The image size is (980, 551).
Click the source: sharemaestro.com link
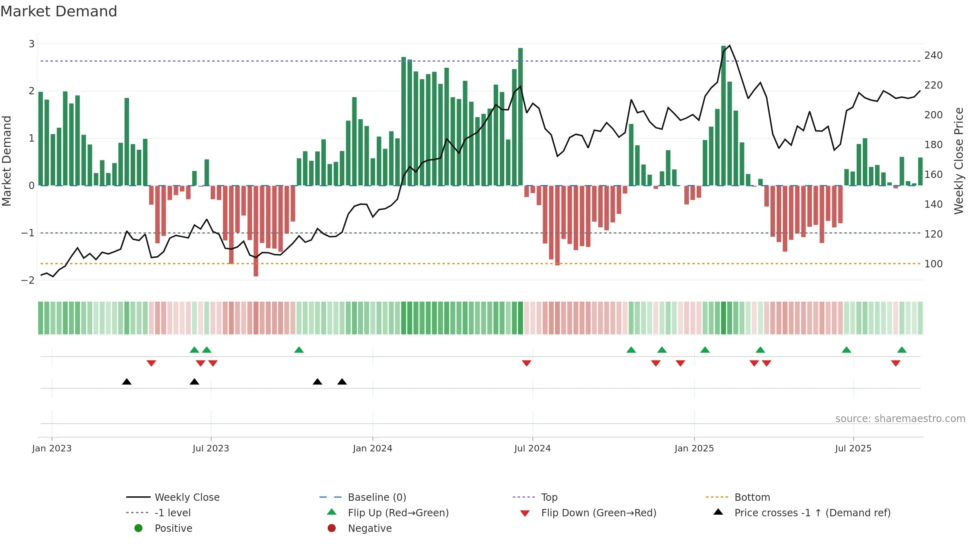click(x=900, y=418)
